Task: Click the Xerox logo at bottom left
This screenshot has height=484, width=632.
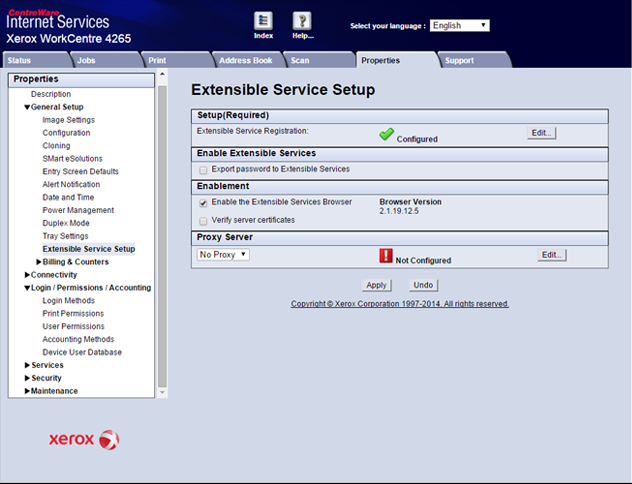Action: [84, 440]
